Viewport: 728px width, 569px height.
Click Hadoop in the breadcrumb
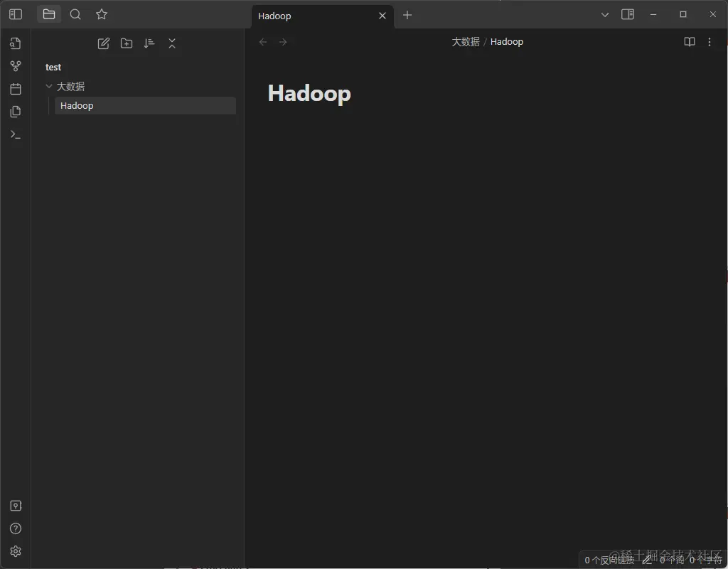pos(506,42)
